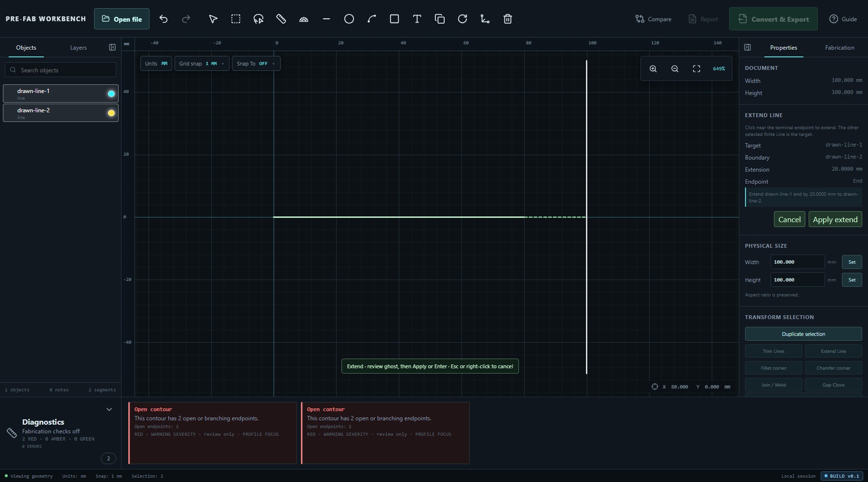Select the circle drawing tool

tap(349, 19)
